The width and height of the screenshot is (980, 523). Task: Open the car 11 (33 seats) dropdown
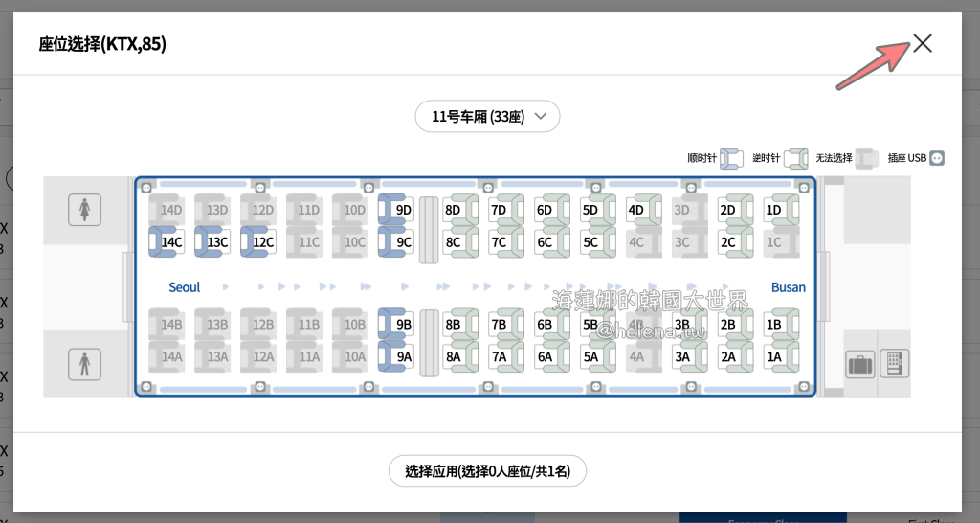487,116
